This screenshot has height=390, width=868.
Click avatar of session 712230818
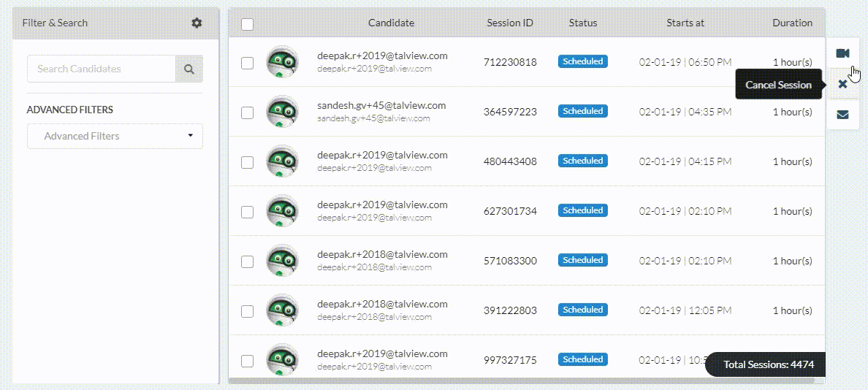[x=282, y=61]
